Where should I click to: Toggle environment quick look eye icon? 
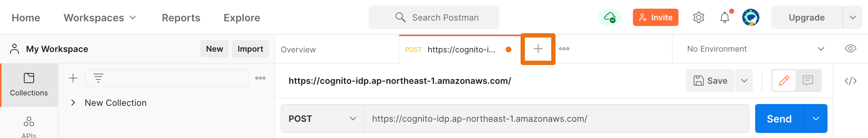[x=851, y=49]
